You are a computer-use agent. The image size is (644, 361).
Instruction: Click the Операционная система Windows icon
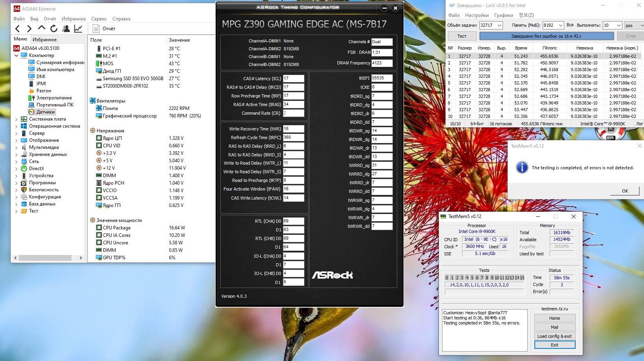[24, 126]
